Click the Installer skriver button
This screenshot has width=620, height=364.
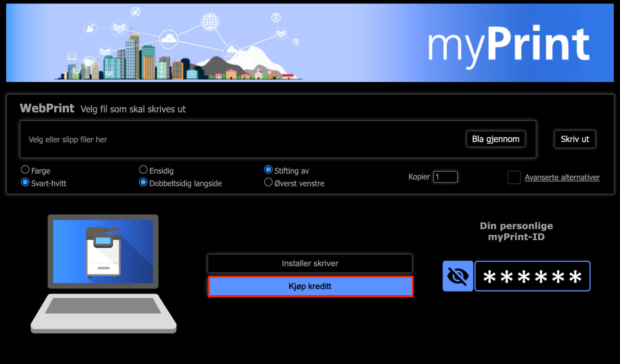(310, 263)
